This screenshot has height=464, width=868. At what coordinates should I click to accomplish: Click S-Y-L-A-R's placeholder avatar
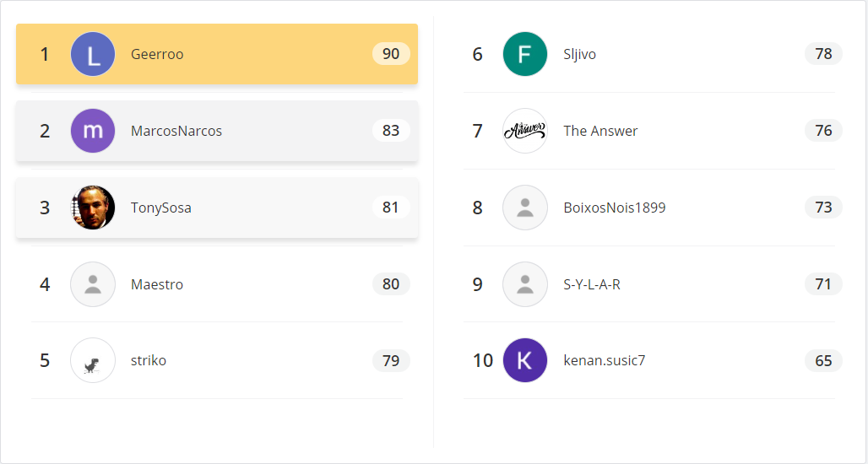[x=525, y=284]
